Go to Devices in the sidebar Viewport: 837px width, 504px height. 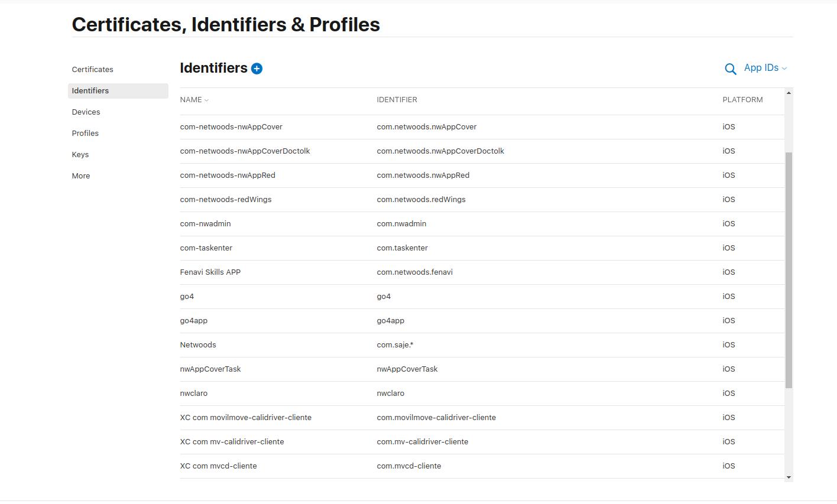click(x=86, y=112)
